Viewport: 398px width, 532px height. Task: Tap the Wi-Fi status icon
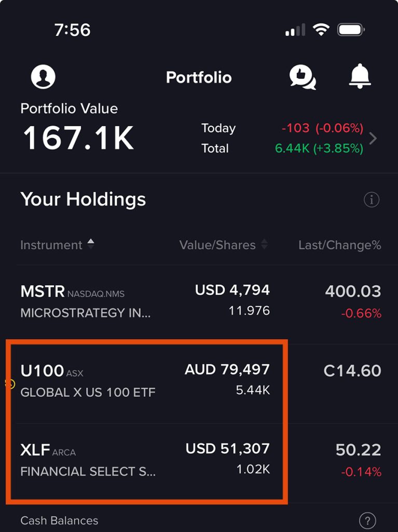[x=321, y=30]
